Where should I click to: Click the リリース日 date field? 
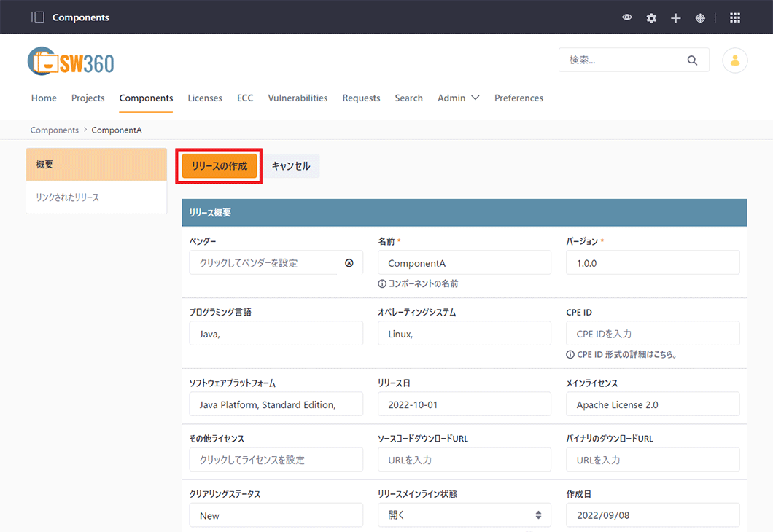464,404
